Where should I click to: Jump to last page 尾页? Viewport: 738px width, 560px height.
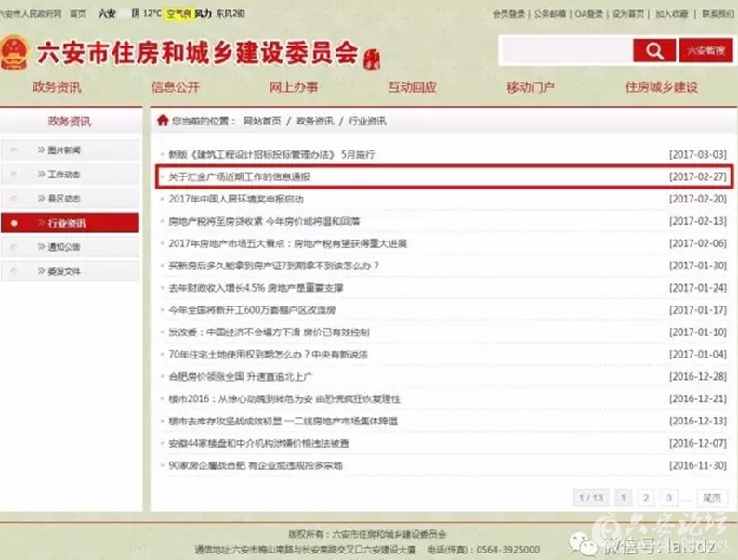click(x=712, y=498)
